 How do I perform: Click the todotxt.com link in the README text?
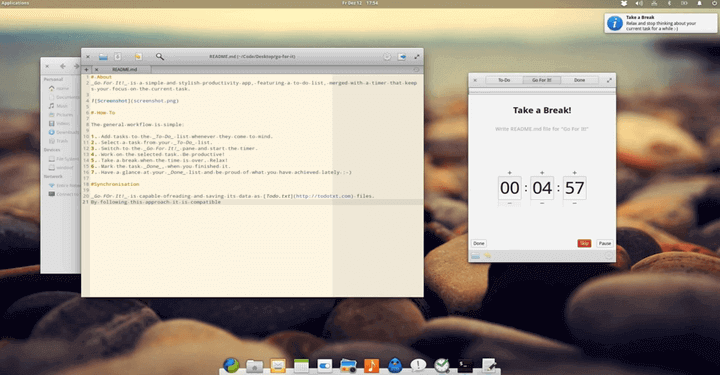[x=323, y=196]
